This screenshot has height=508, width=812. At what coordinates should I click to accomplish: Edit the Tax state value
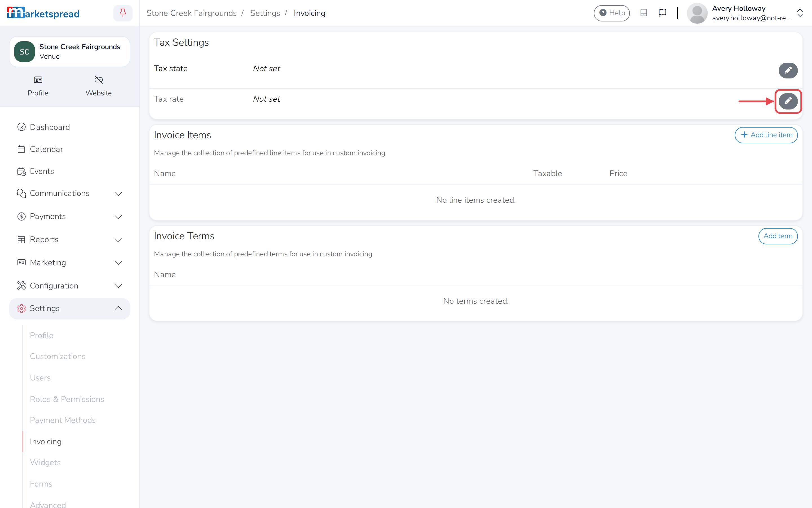coord(788,71)
